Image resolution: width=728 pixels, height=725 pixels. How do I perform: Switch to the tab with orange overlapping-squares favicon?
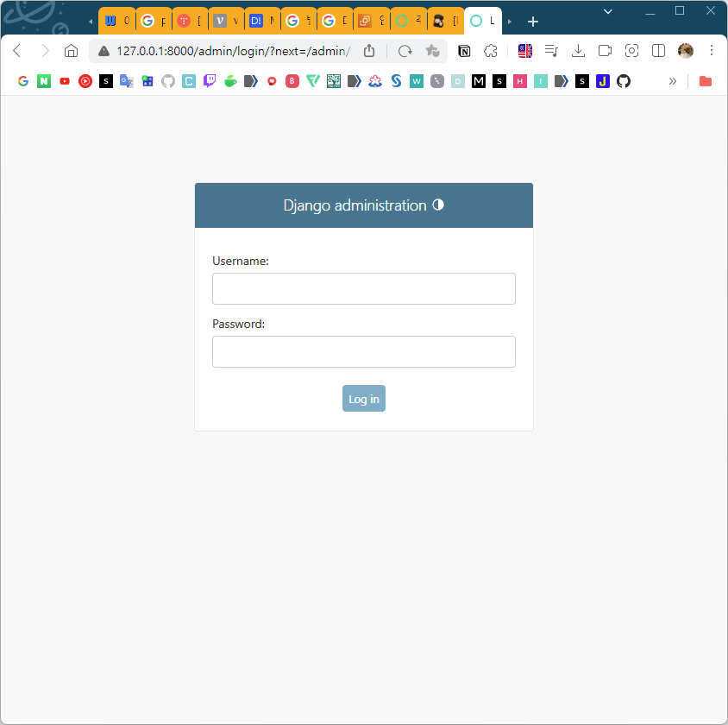(372, 21)
